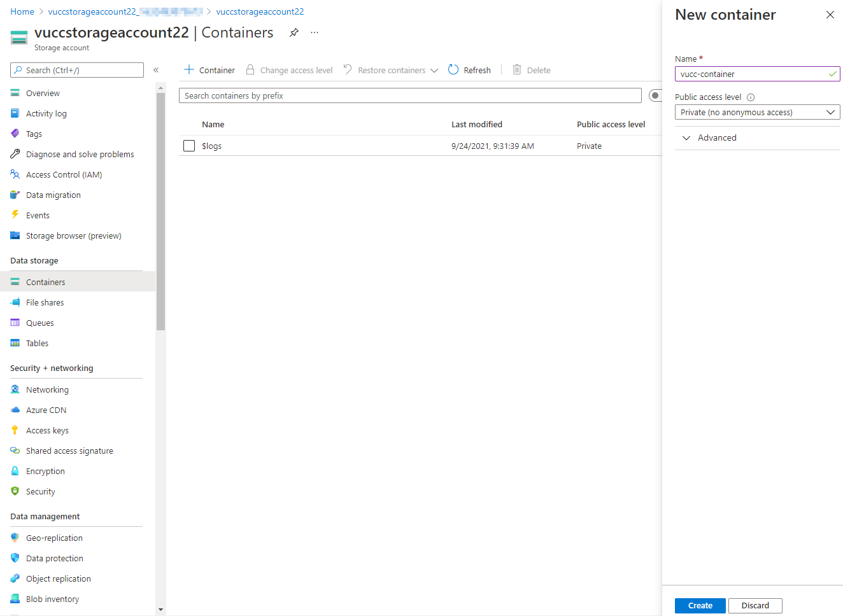Click the Queues icon

[15, 323]
